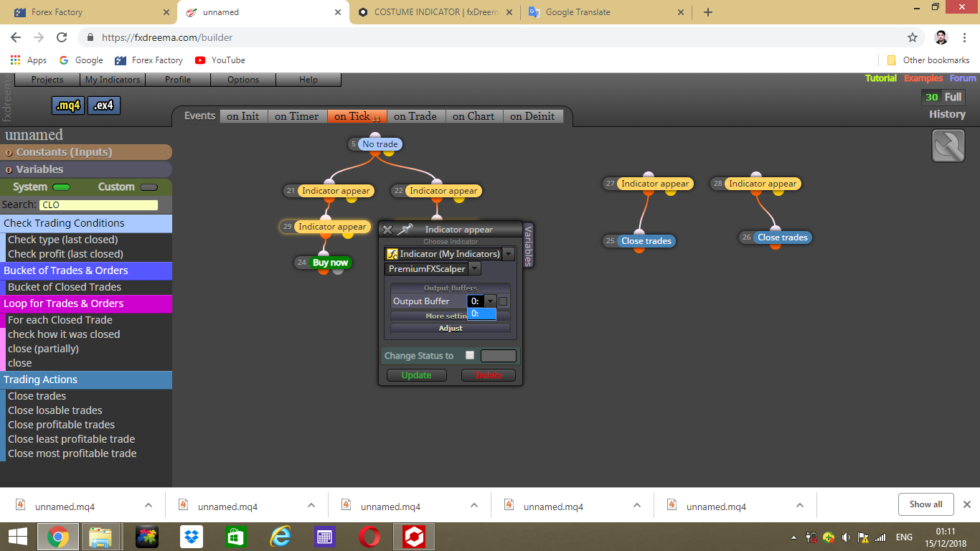Select Indicator appear block 29
The width and height of the screenshot is (980, 551).
332,227
